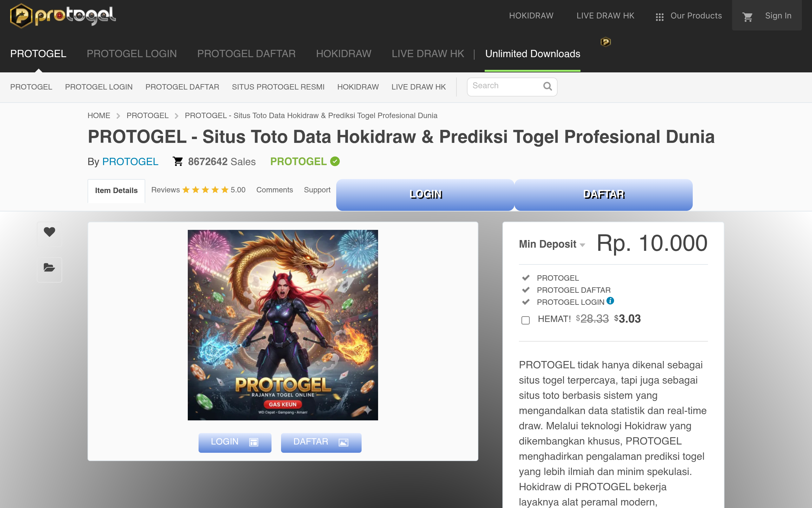Select LIVE DRAW HK in large dark navigation

click(428, 54)
